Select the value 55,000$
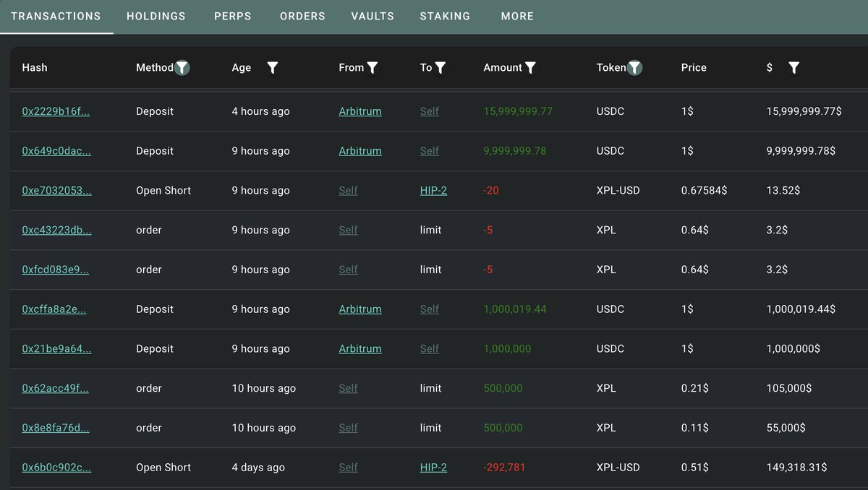The width and height of the screenshot is (868, 490). click(x=786, y=428)
